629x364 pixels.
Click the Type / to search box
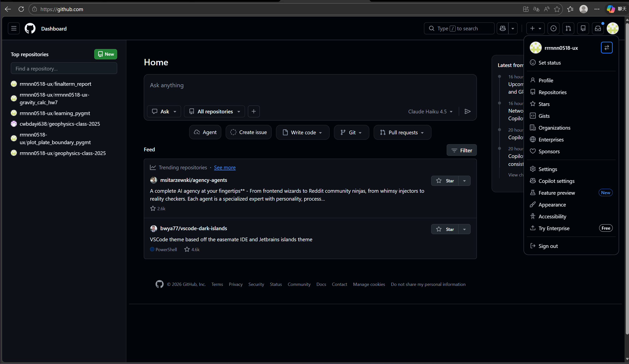(x=459, y=28)
